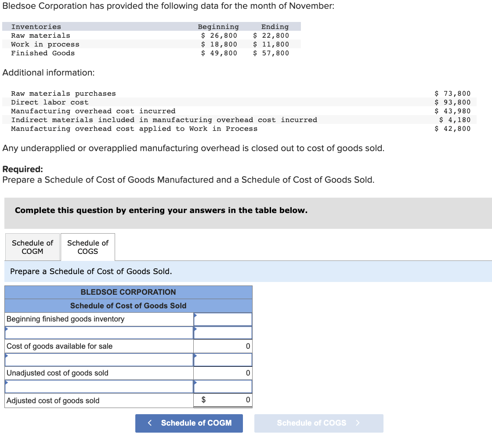Viewport: 492px width, 448px height.
Task: Click the left chevron on the COGM button
Action: click(x=149, y=423)
